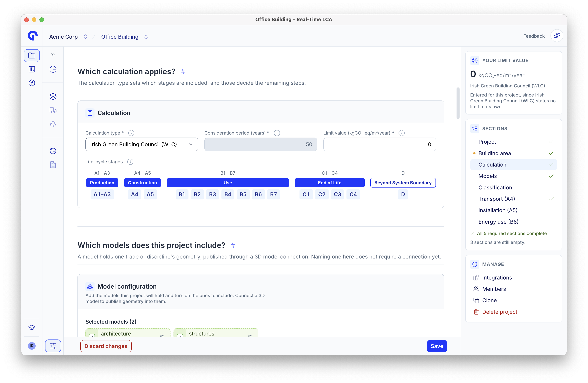Show info for Limit value field
Screen dimensions: 588x383
point(402,133)
